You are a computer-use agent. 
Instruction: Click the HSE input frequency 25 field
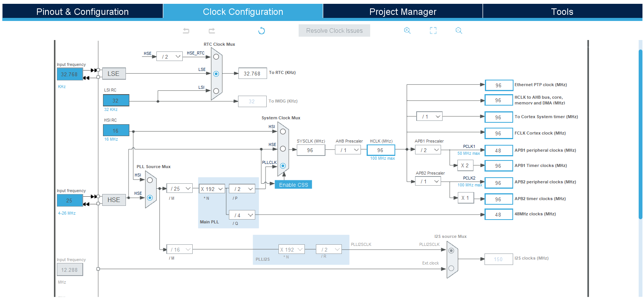click(x=70, y=201)
